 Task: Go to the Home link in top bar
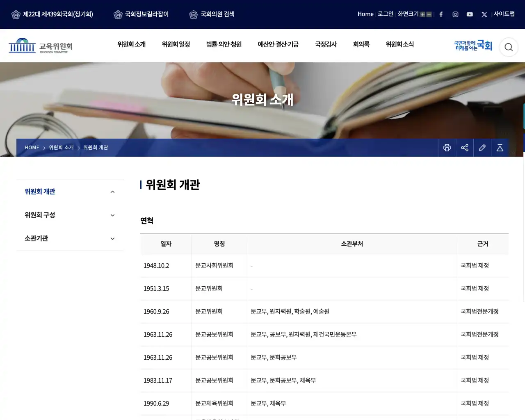[365, 14]
